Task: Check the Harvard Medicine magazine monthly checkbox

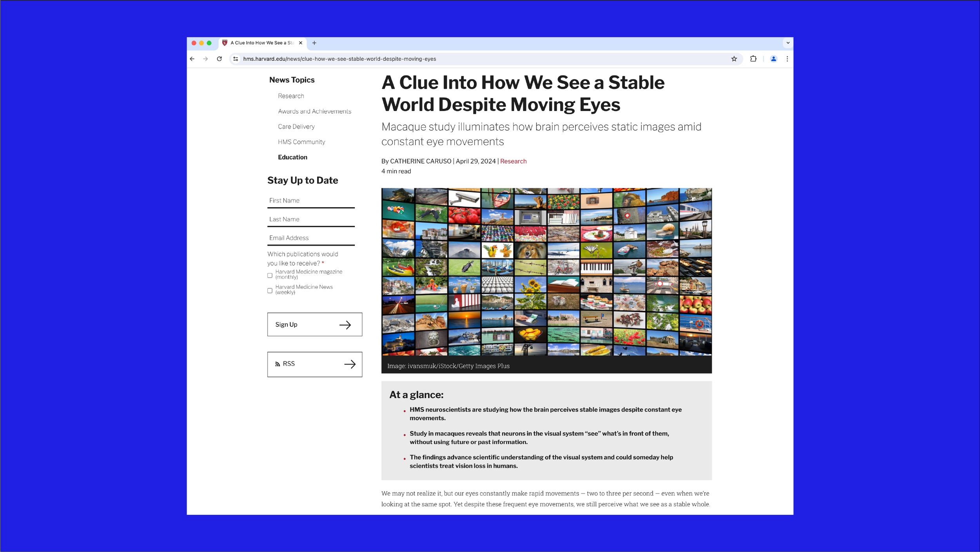Action: [x=270, y=275]
